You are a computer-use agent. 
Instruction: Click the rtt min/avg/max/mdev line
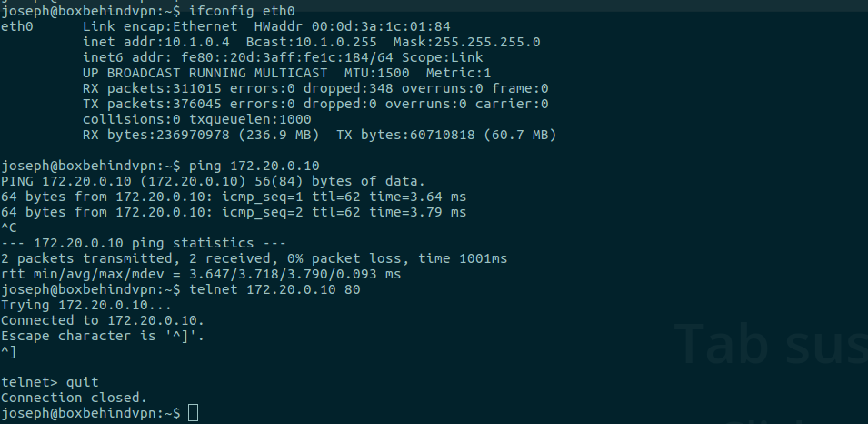pos(201,275)
